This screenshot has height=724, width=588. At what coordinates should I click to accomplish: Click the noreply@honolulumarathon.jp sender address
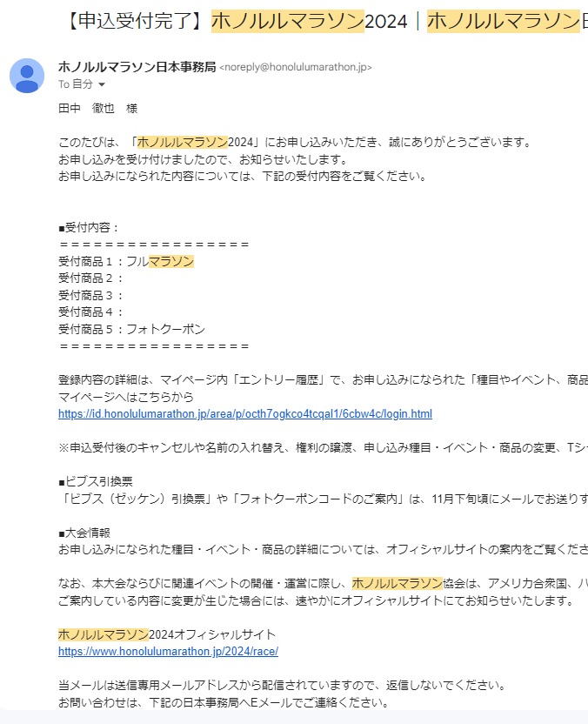[x=296, y=67]
